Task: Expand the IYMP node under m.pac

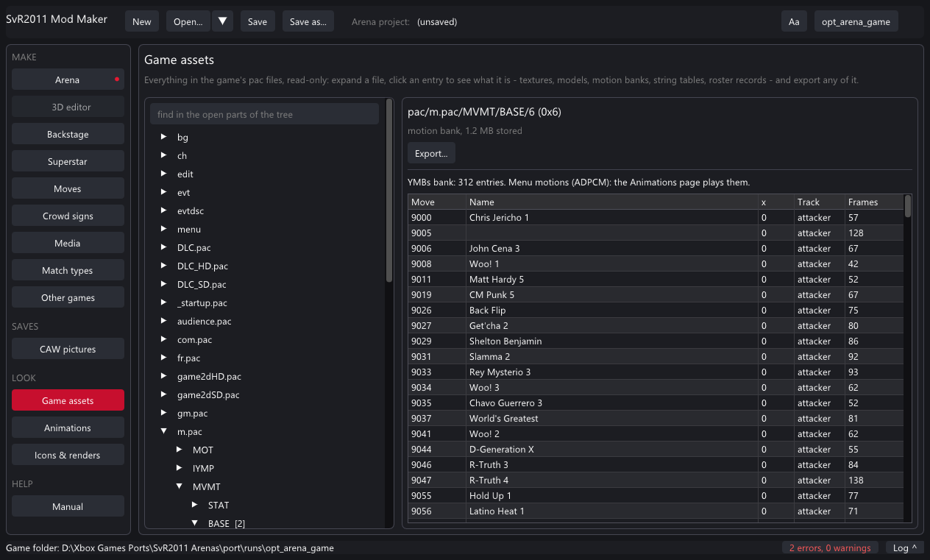Action: [180, 468]
